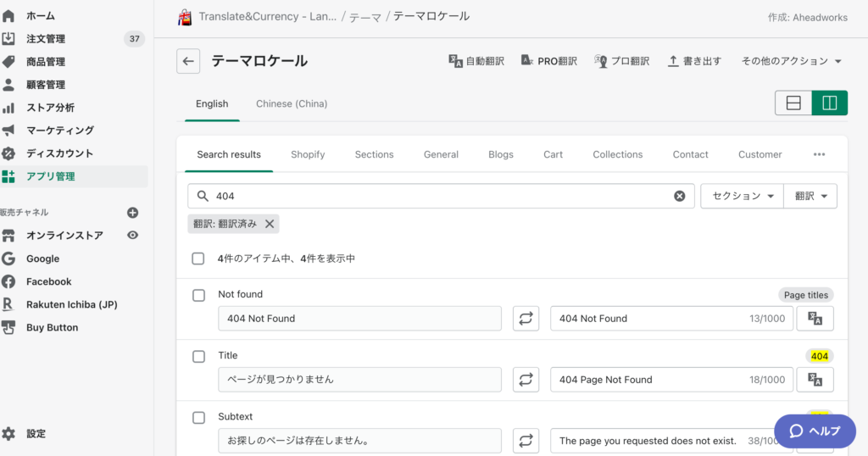Screen dimensions: 868x456
Task: Click the auto-translate icon in the Not found row
Action: pos(815,319)
